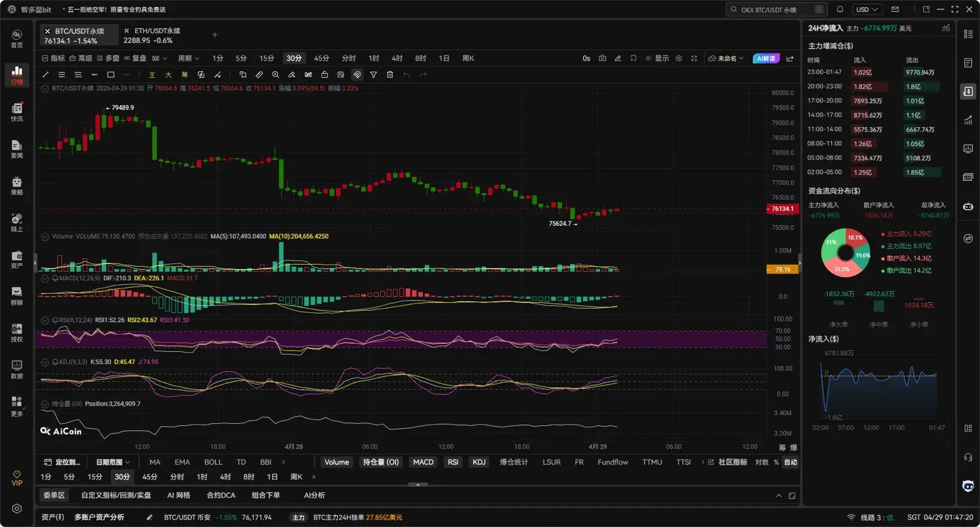Open the filter funnel tool
Screen dimensions: 980x527
point(373,75)
